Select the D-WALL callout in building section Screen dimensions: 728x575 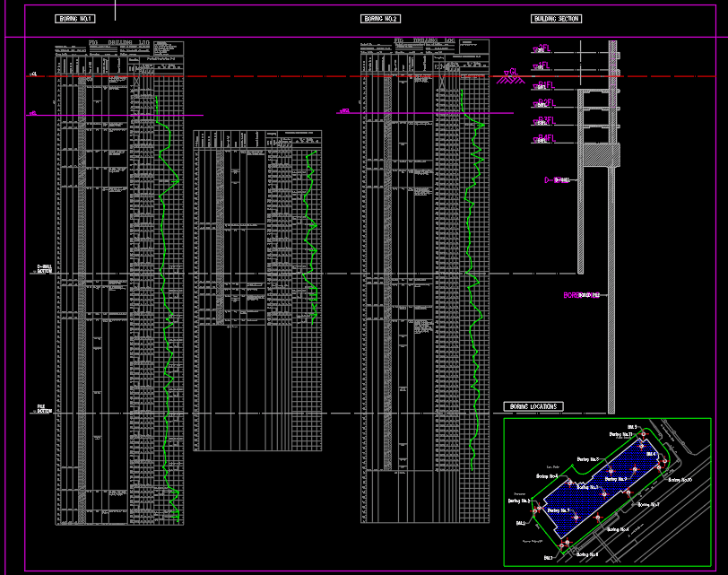point(557,180)
